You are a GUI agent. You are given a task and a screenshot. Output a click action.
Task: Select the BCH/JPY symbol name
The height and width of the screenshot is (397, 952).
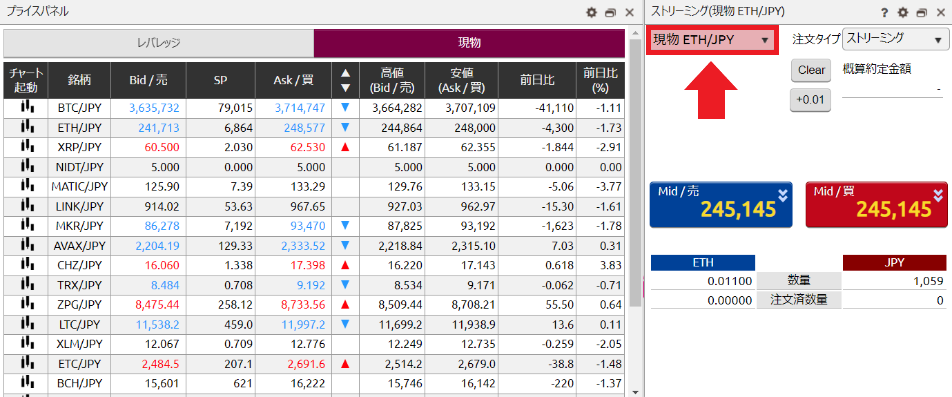pos(80,383)
